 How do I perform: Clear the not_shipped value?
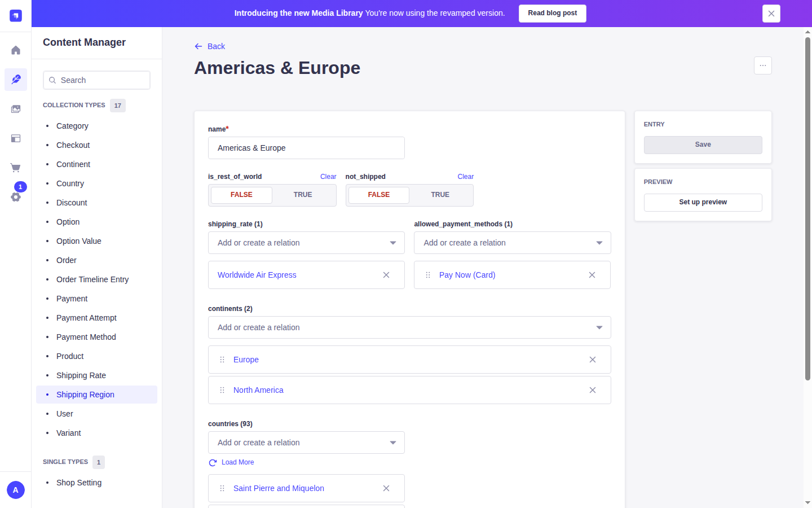[466, 177]
